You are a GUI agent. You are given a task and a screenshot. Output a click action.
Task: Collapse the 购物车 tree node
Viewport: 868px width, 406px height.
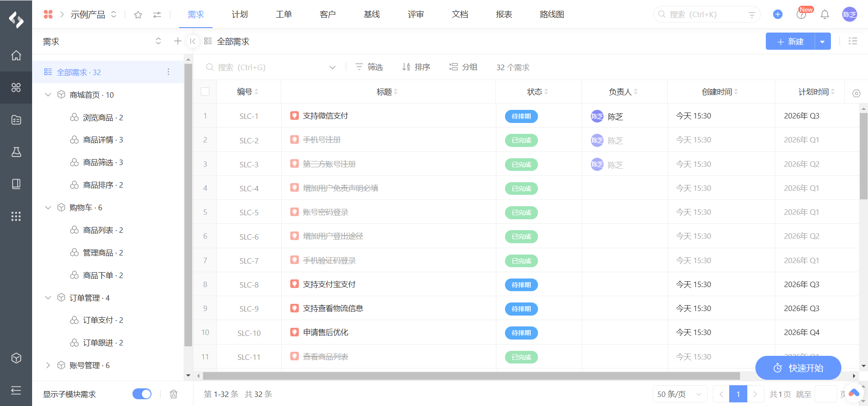click(x=48, y=208)
